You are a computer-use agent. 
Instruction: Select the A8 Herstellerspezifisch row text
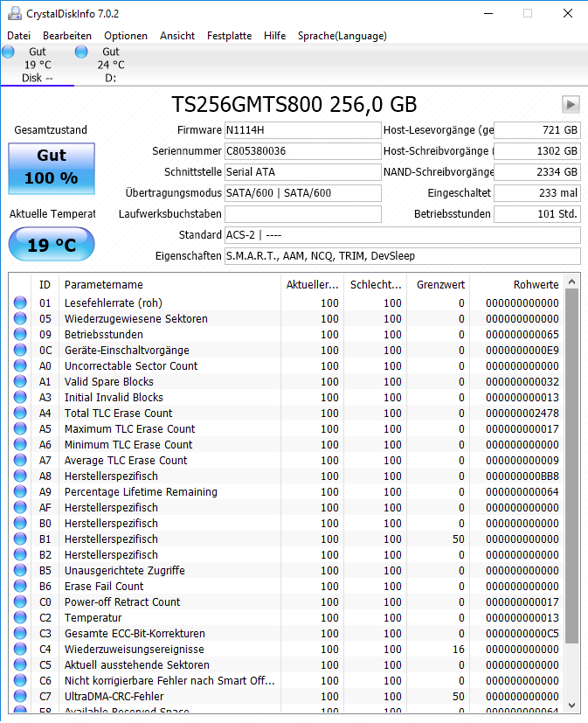point(111,476)
